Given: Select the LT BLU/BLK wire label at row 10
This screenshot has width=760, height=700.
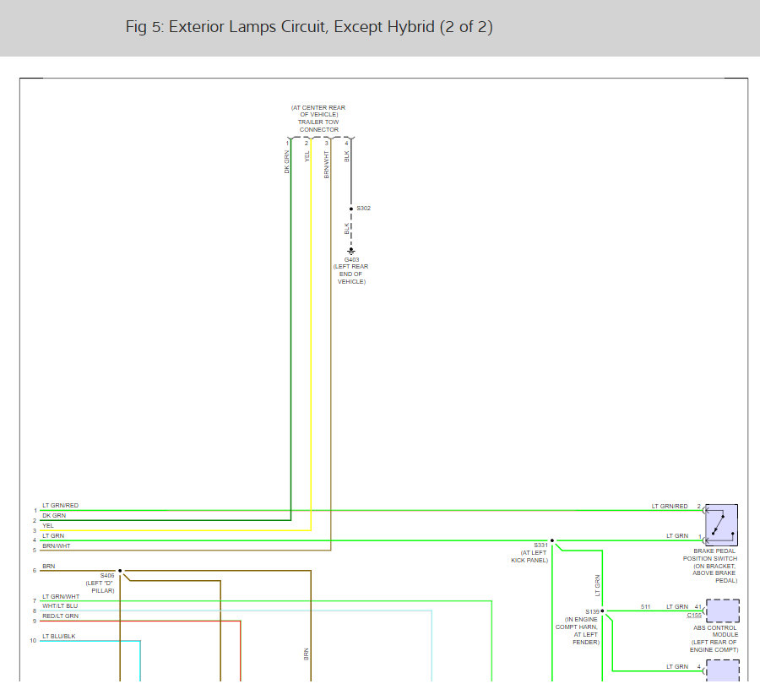Looking at the screenshot, I should 58,636.
